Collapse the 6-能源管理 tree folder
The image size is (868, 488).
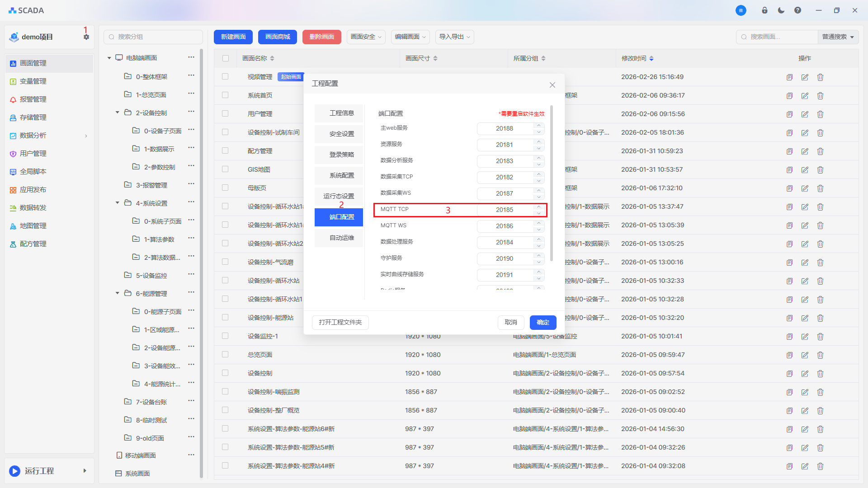click(118, 293)
